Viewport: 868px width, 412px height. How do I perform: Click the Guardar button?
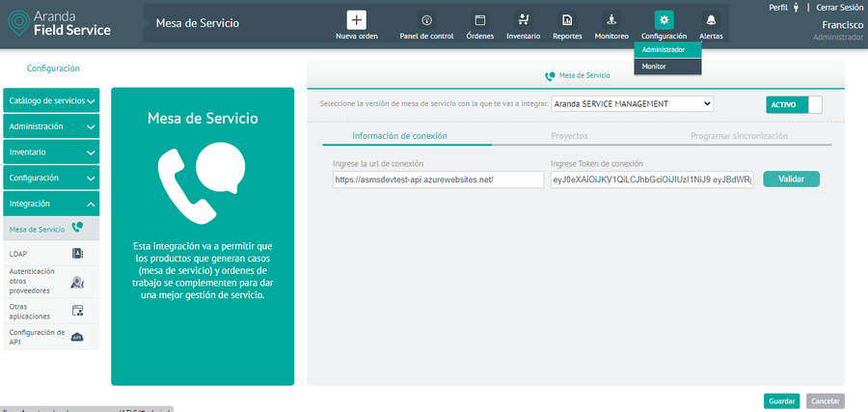pos(781,401)
